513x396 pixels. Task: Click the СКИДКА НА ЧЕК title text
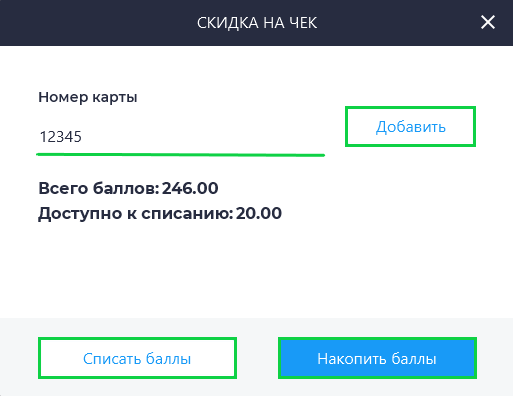pos(257,23)
